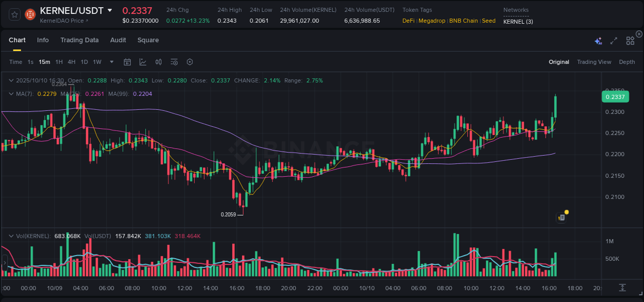Open the extra timeframe dropdown arrow
Image resolution: width=644 pixels, height=302 pixels.
pos(111,62)
